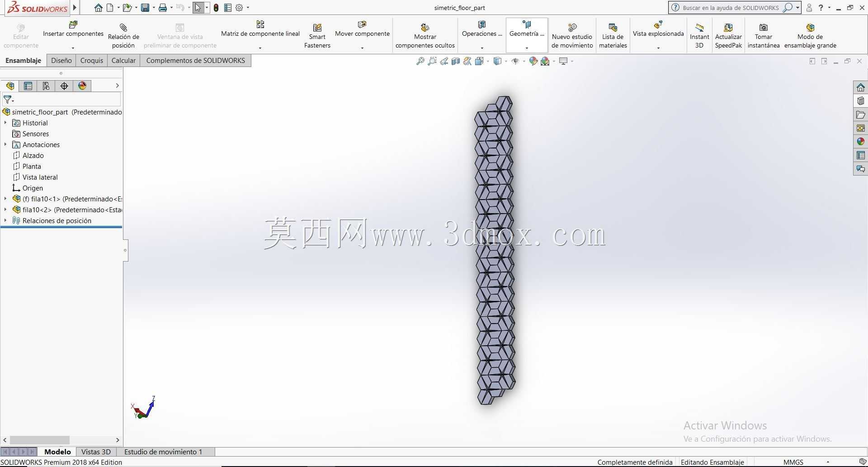Switch to Vistas 3D bottom tab
The width and height of the screenshot is (868, 467).
(x=96, y=452)
